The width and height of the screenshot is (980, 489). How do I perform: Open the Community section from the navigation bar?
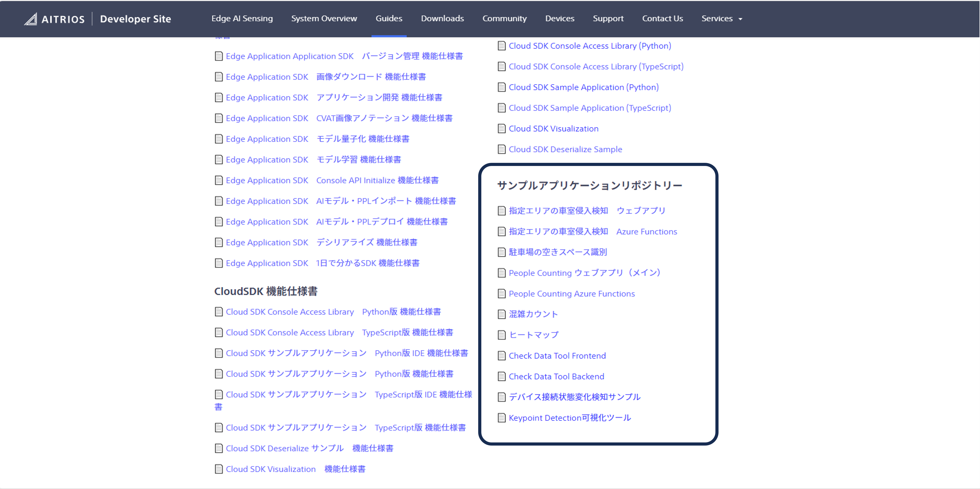pyautogui.click(x=504, y=18)
